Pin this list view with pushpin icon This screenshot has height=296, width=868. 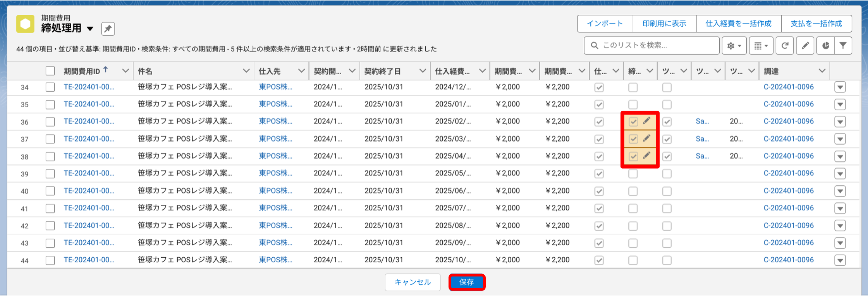click(x=108, y=29)
